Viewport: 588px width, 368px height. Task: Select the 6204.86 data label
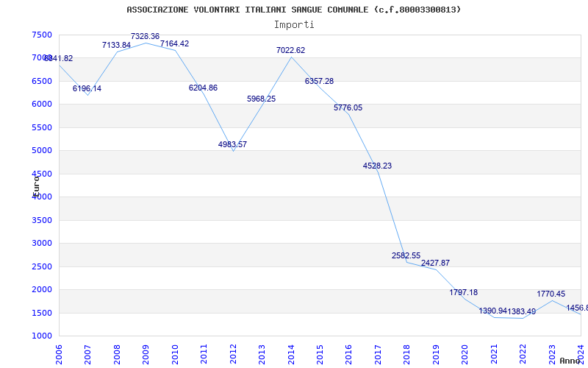[203, 88]
